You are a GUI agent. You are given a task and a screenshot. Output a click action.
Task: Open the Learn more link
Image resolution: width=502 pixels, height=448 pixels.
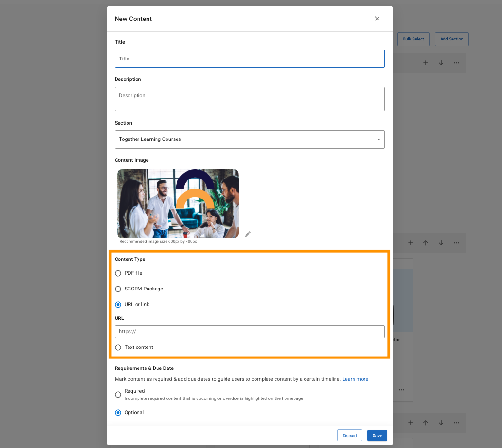[355, 379]
